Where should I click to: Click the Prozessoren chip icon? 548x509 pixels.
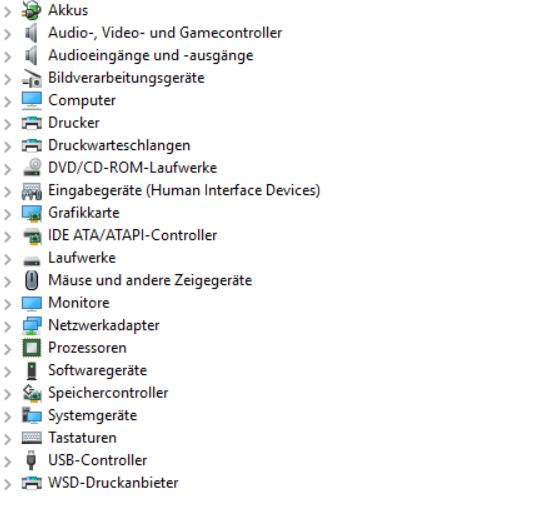pos(31,348)
